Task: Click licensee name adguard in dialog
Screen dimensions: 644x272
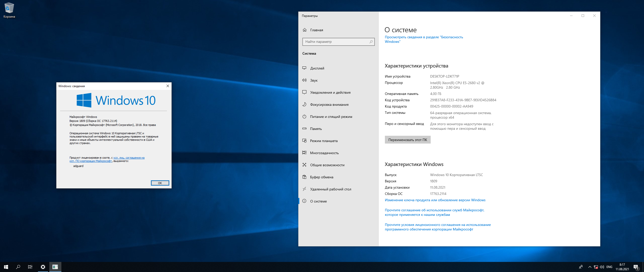Action: [x=78, y=166]
